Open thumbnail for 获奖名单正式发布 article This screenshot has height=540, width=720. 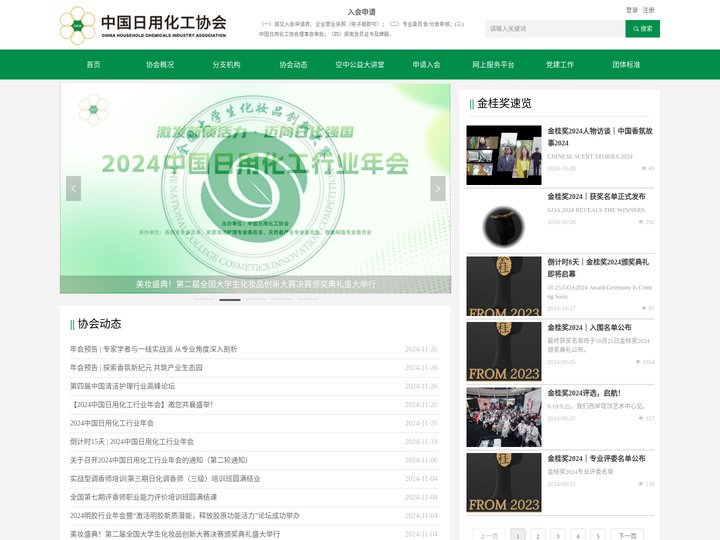(x=504, y=221)
